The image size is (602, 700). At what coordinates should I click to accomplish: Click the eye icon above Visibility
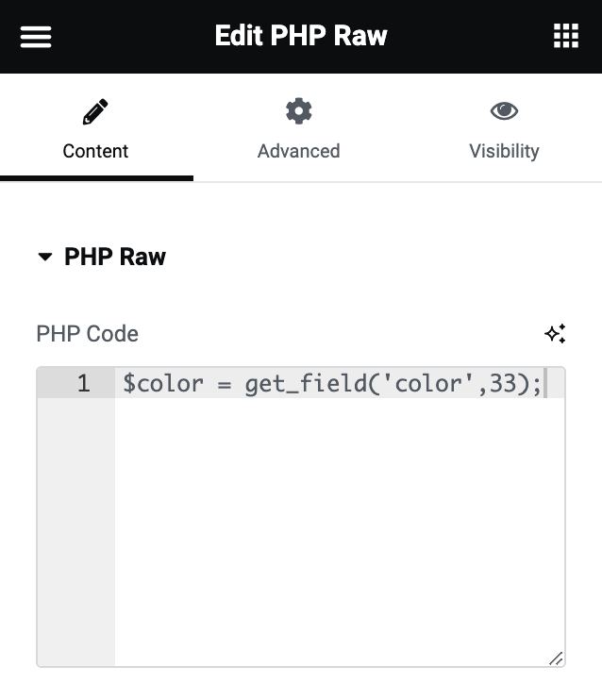tap(504, 111)
